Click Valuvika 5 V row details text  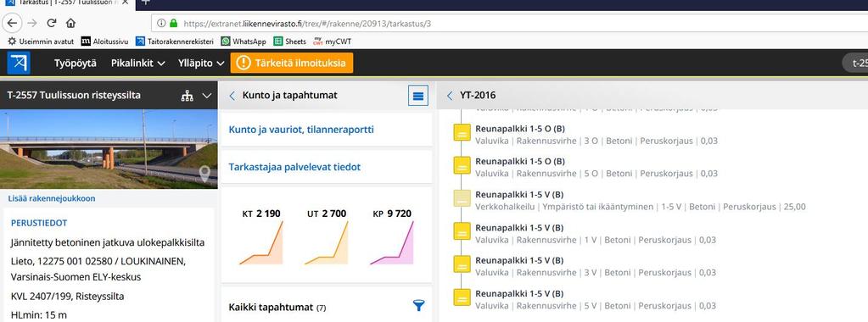[x=596, y=305]
